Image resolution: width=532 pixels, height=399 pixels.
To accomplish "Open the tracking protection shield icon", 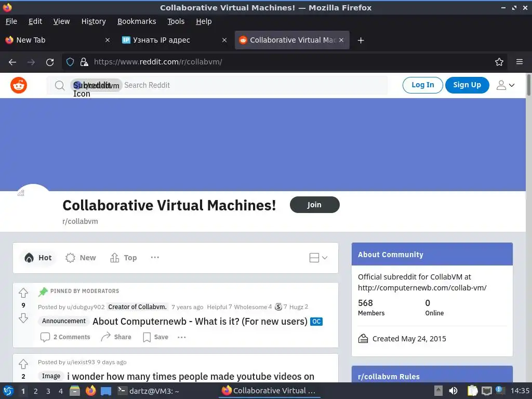I will coord(70,62).
